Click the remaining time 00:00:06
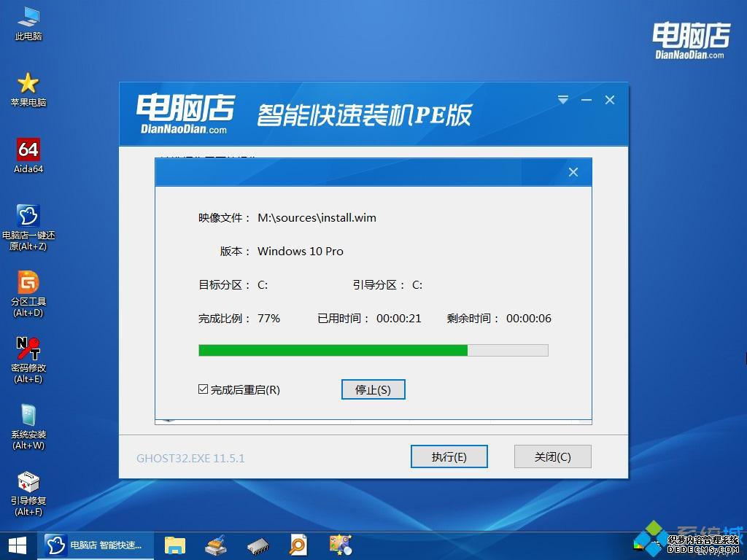The width and height of the screenshot is (747, 560). pyautogui.click(x=529, y=318)
